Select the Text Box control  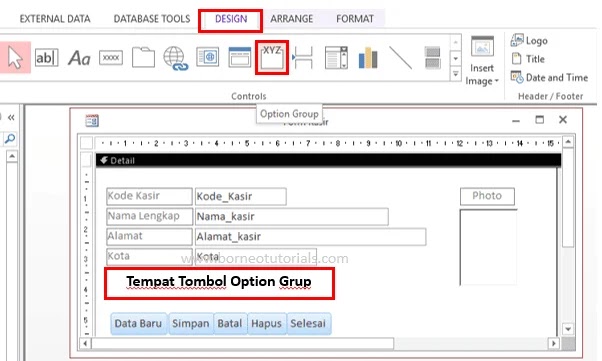46,58
